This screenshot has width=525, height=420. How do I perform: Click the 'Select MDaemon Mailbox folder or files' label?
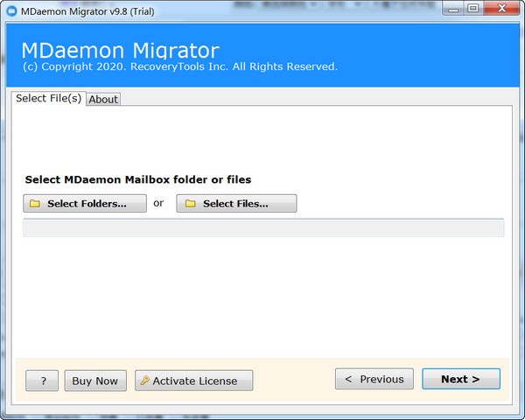point(138,179)
